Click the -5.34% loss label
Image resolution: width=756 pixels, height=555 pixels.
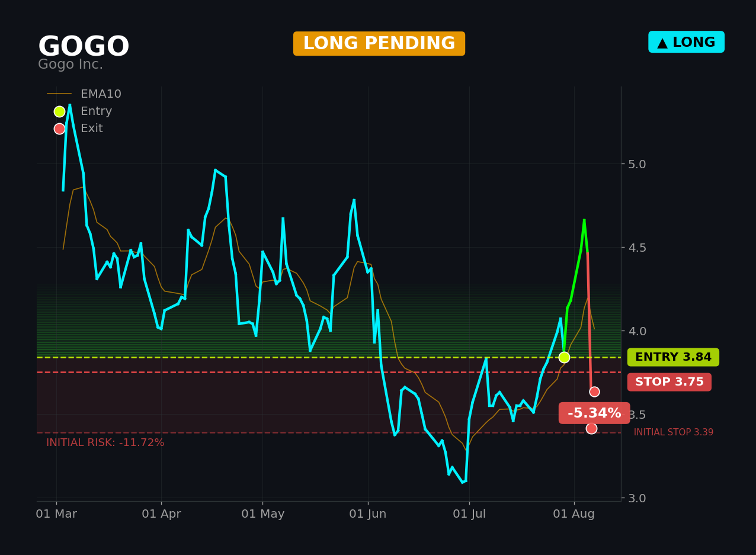594,413
